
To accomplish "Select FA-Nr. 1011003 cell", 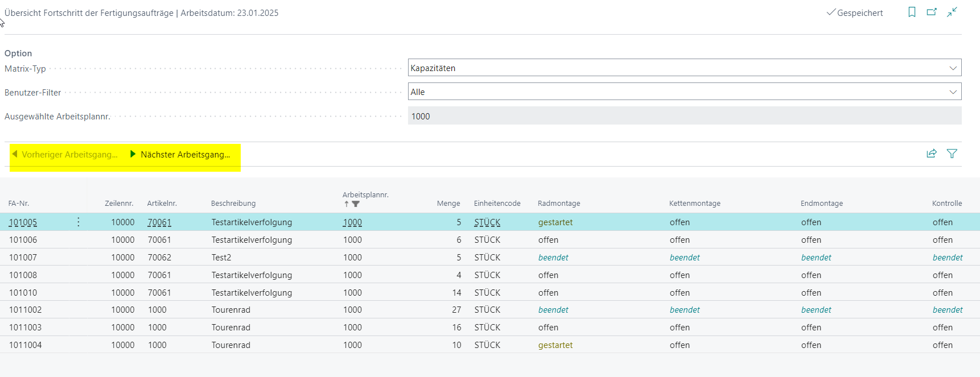I will tap(25, 328).
